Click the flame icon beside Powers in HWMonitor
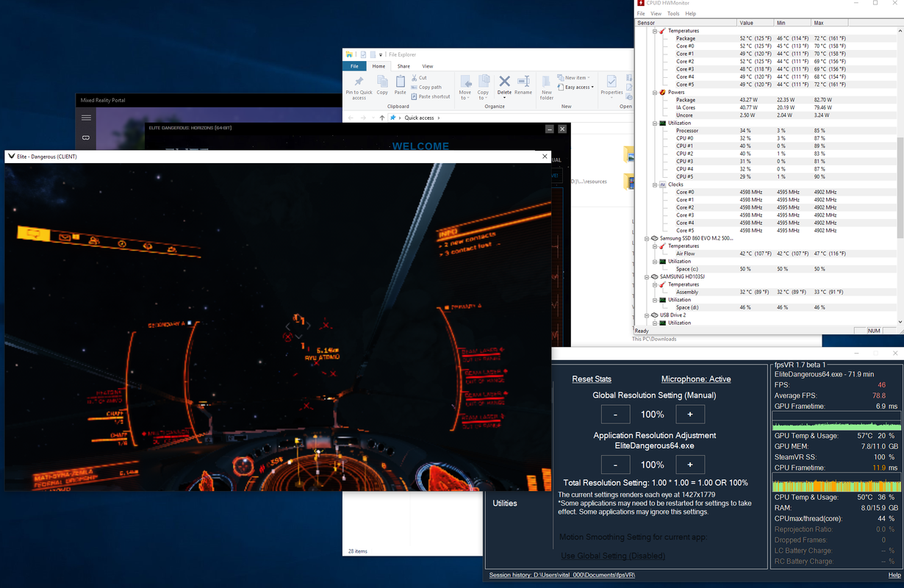Viewport: 904px width, 588px height. [661, 93]
